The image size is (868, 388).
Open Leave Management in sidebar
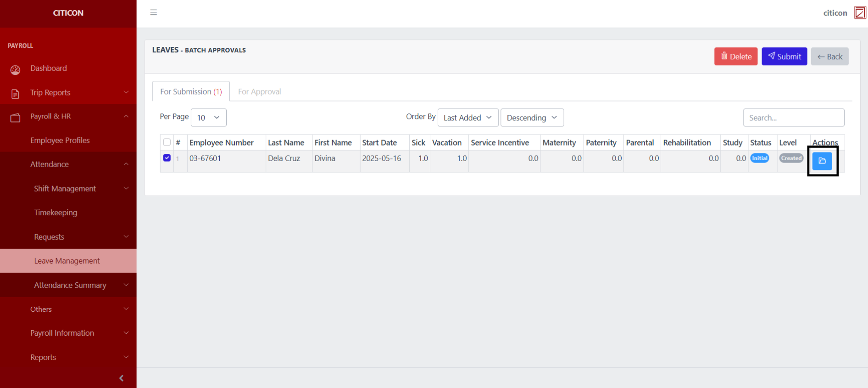(67, 261)
